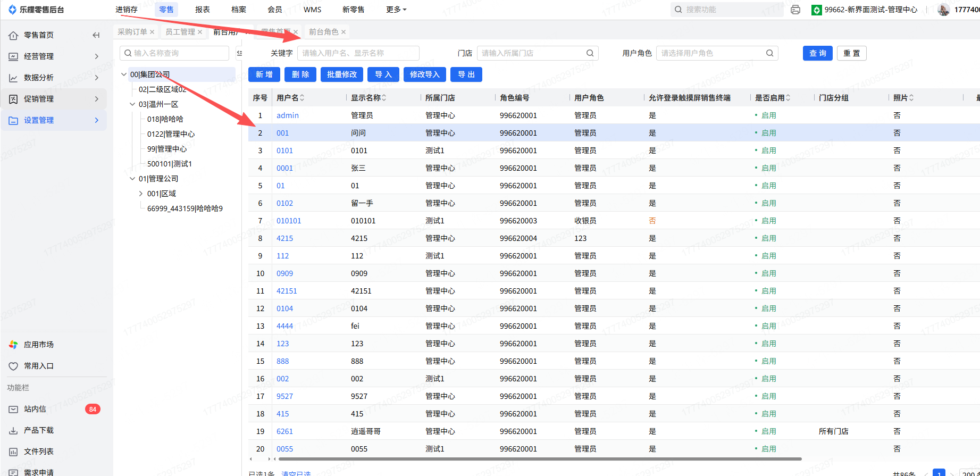Click the printer icon in top bar
The image size is (980, 476).
tap(795, 10)
